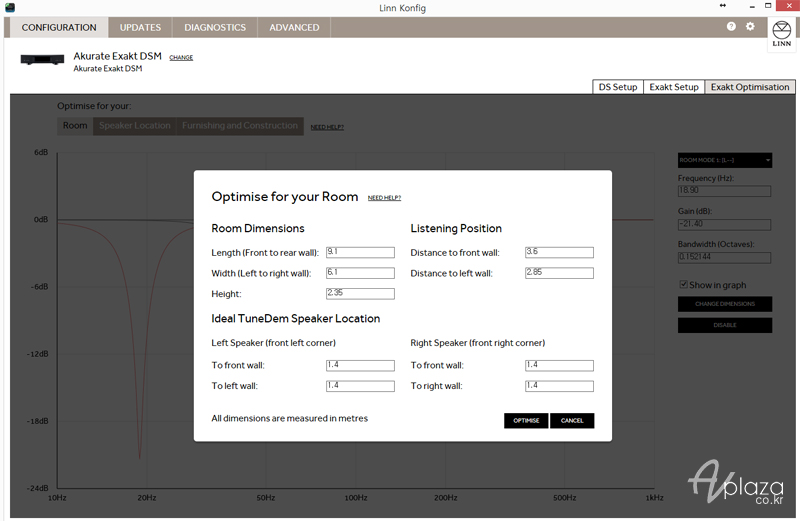This screenshot has width=800, height=521.
Task: Click the OPTIMISE button
Action: pos(526,420)
